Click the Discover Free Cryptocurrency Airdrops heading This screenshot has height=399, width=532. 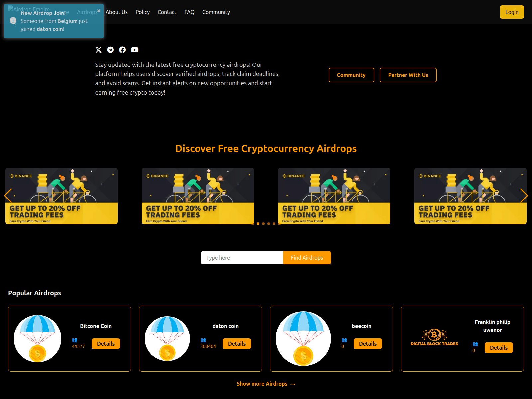coord(266,149)
